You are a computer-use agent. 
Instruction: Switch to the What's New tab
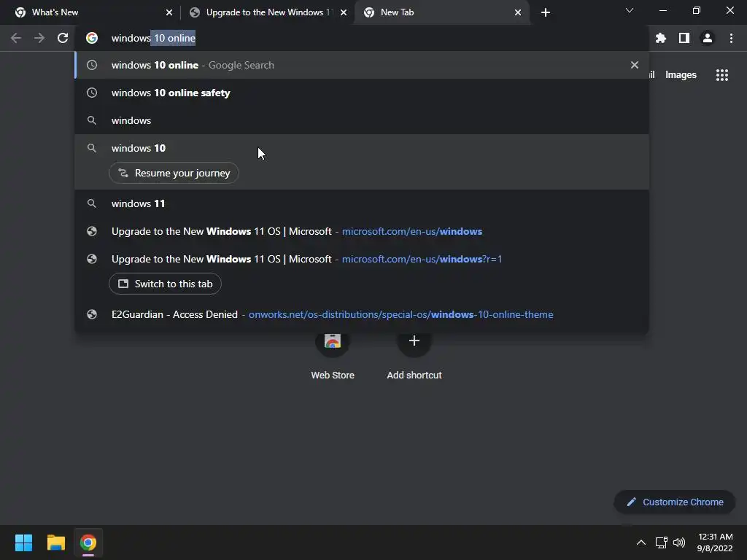coord(93,12)
